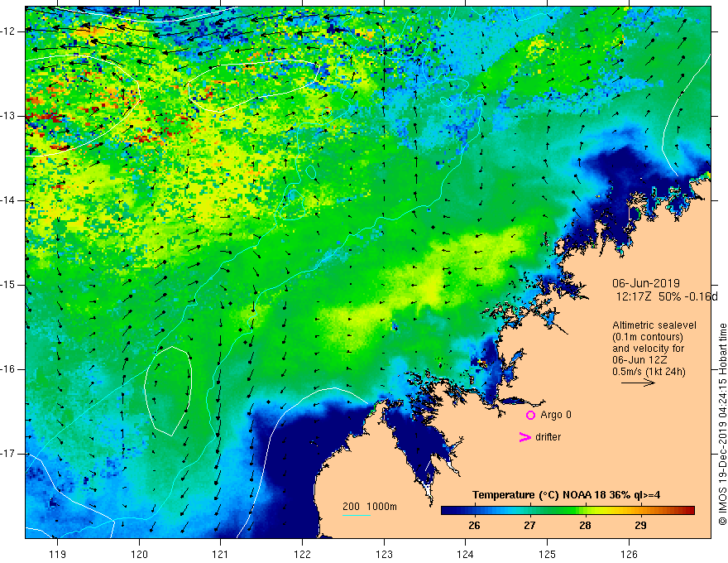This screenshot has width=728, height=563.
Task: Click the magenta Argo circle marker
Action: point(530,415)
